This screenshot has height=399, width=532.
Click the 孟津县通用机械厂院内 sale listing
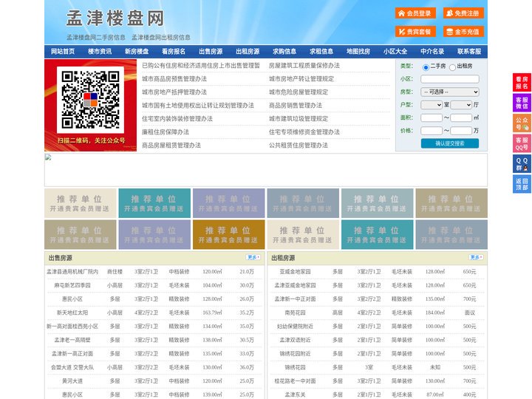click(72, 271)
